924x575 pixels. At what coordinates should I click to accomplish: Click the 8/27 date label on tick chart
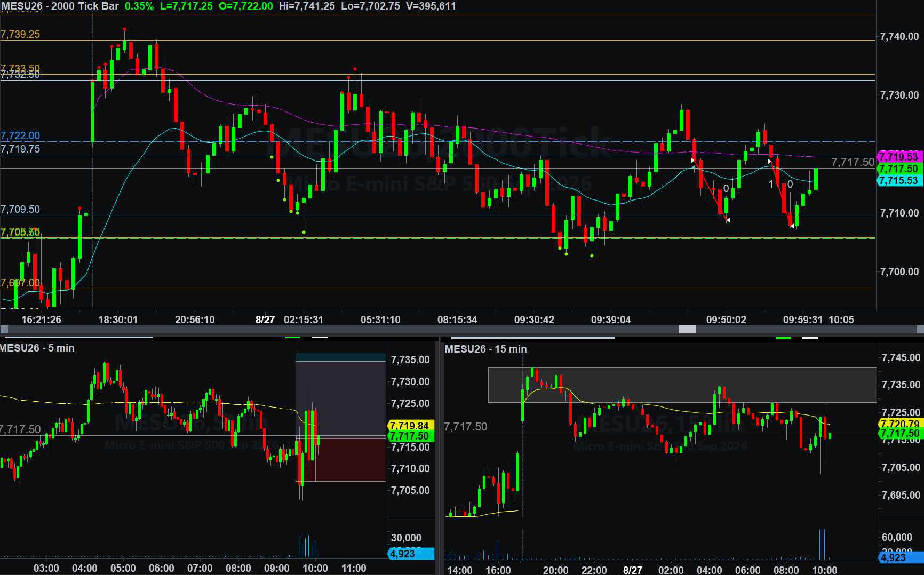(265, 320)
